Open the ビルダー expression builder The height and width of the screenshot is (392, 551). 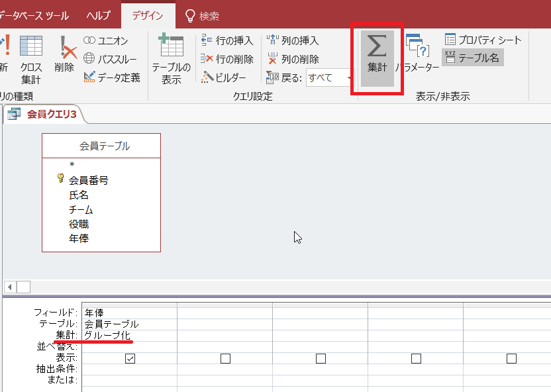click(223, 77)
